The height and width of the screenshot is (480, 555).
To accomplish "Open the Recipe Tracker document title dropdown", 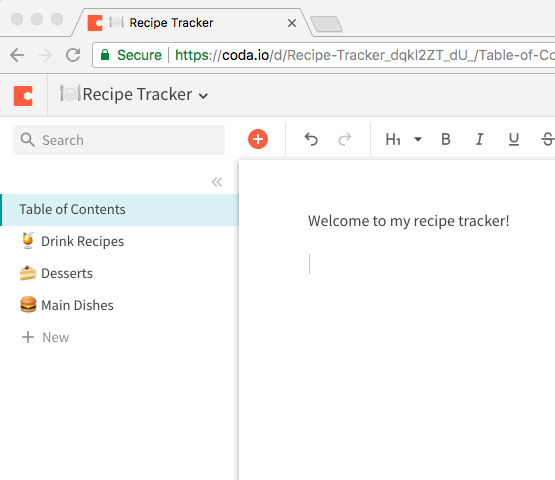I will click(203, 96).
